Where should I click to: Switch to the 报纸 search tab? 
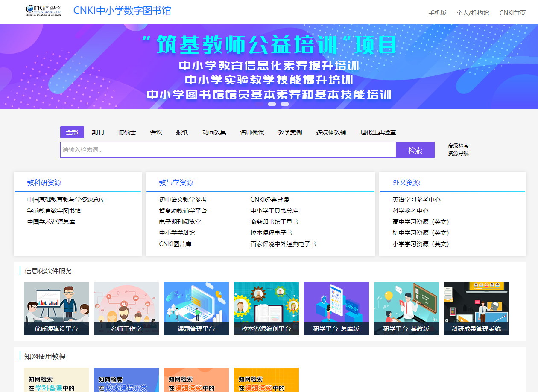(182, 132)
